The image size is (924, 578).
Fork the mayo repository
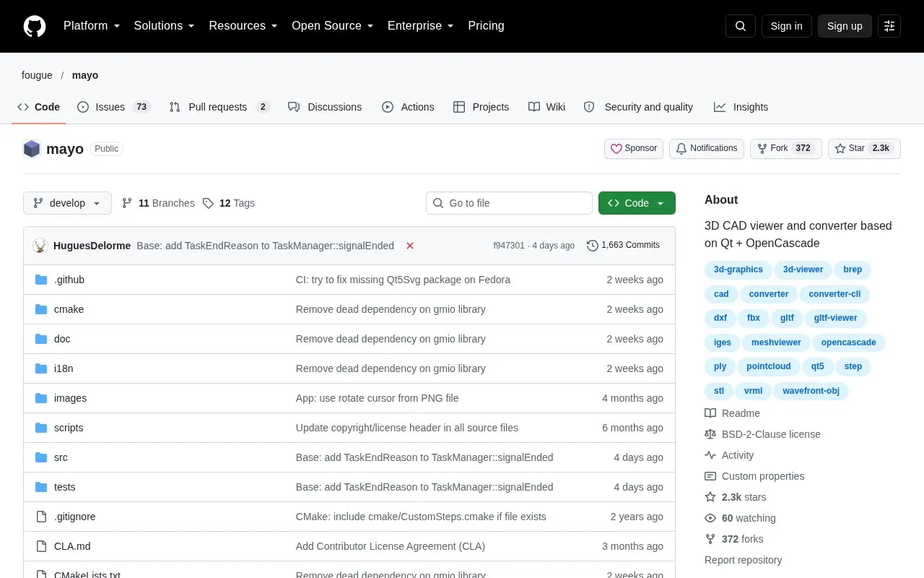[x=786, y=149]
